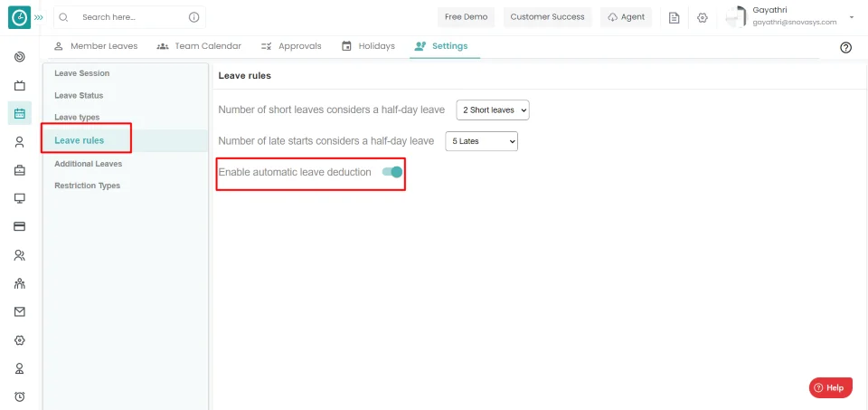Screen dimensions: 868x410
Task: Open the activity tracker sidebar icon
Action: pos(20,56)
